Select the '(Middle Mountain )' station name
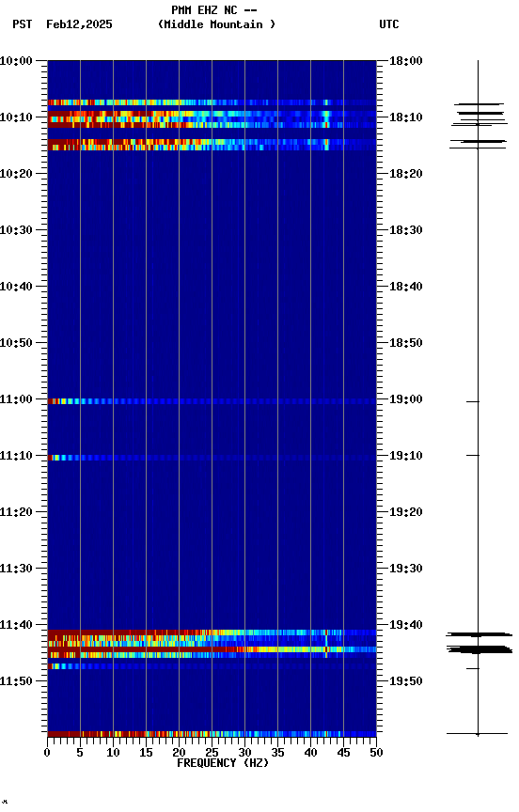The height and width of the screenshot is (812, 519). (x=216, y=24)
